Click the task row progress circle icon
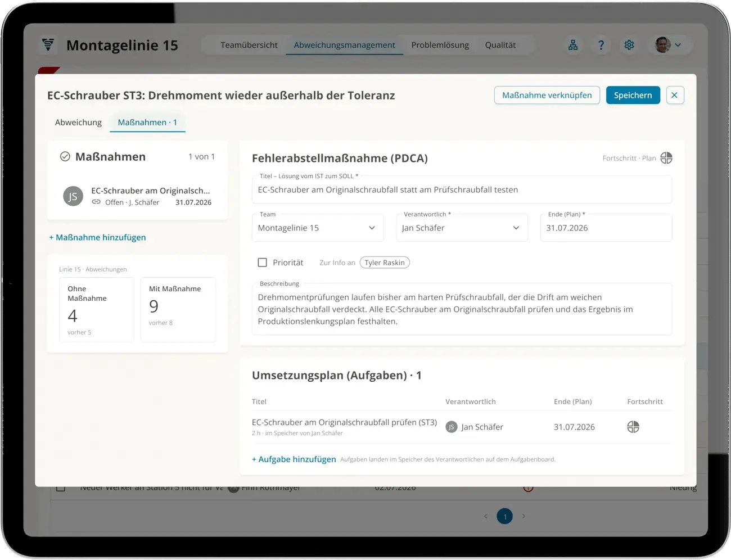The image size is (731, 560). (633, 427)
